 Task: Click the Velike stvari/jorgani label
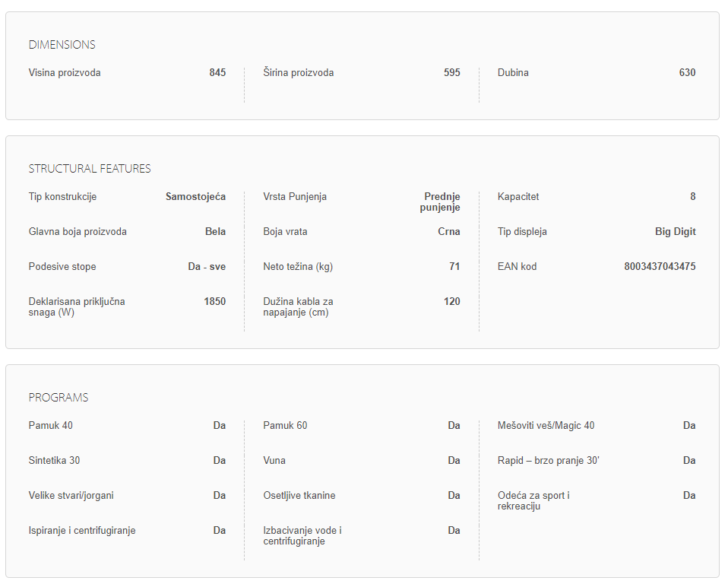(x=71, y=496)
